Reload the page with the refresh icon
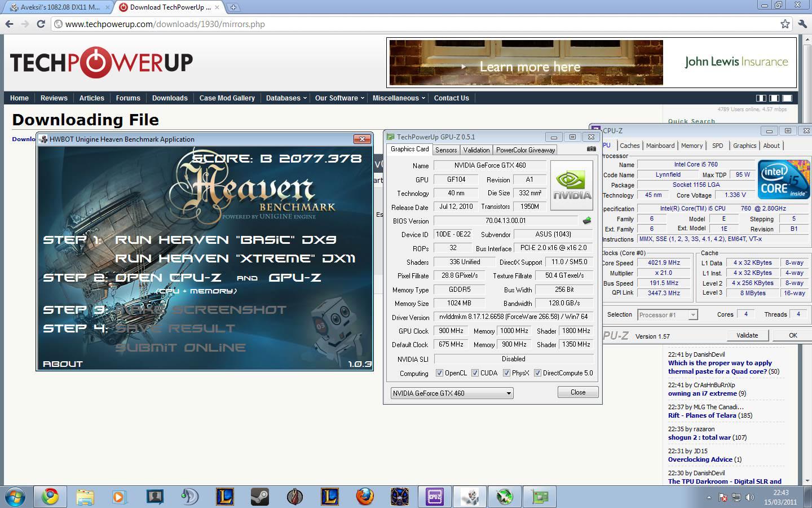Screen dimensions: 812x508 41,24
